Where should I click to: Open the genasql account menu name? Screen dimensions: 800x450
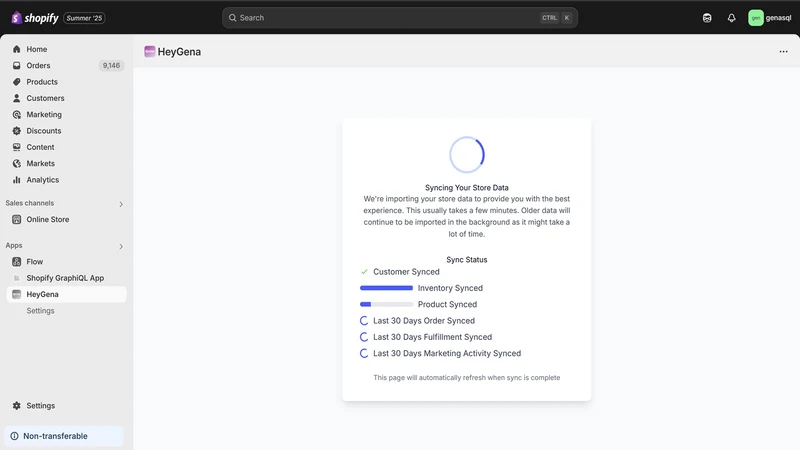(x=778, y=18)
